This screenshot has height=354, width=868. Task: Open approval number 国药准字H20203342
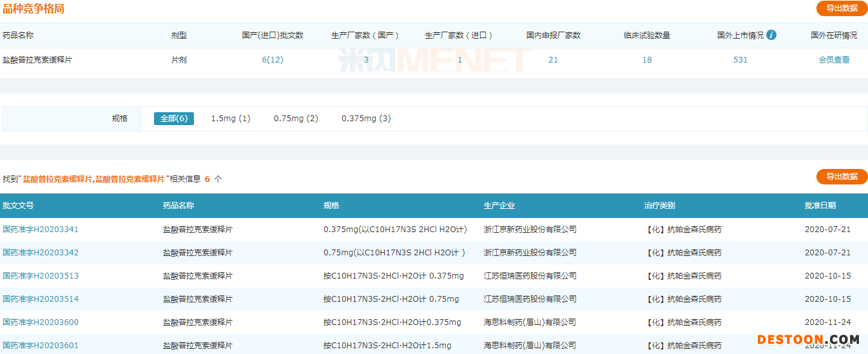tap(41, 253)
